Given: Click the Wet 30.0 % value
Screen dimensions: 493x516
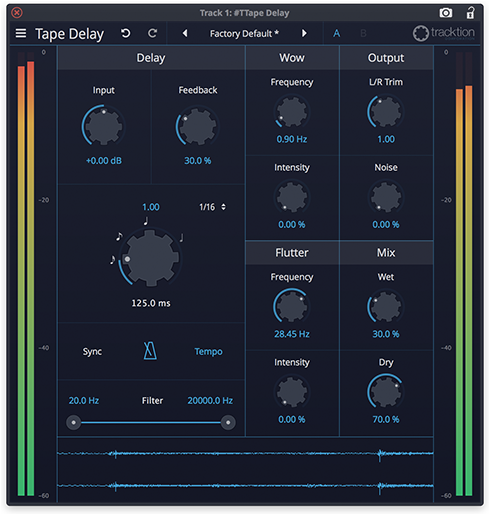Looking at the screenshot, I should coord(386,334).
